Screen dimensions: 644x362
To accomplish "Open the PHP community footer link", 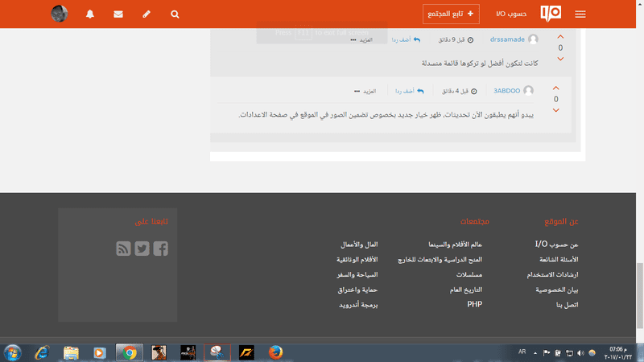I will pos(474,305).
